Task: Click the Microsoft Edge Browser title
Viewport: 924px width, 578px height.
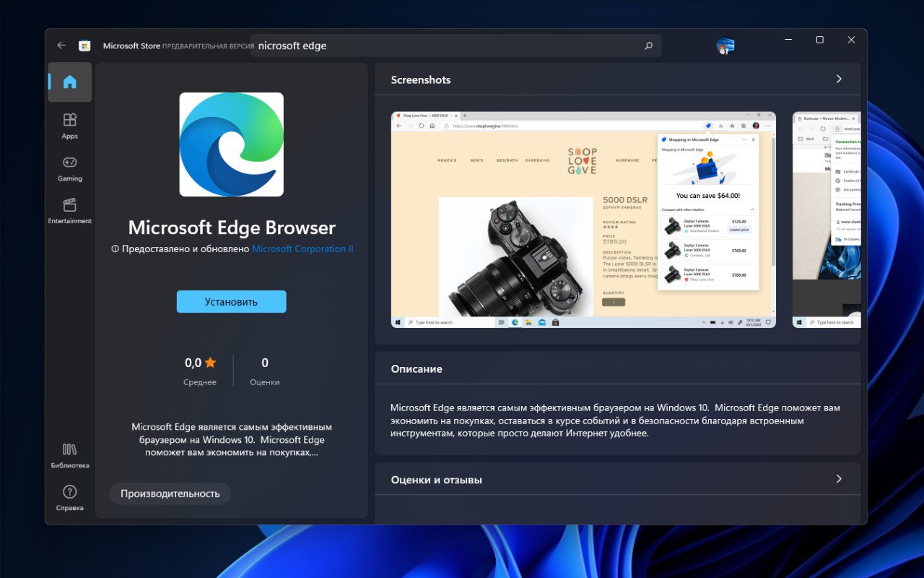Action: click(x=232, y=228)
